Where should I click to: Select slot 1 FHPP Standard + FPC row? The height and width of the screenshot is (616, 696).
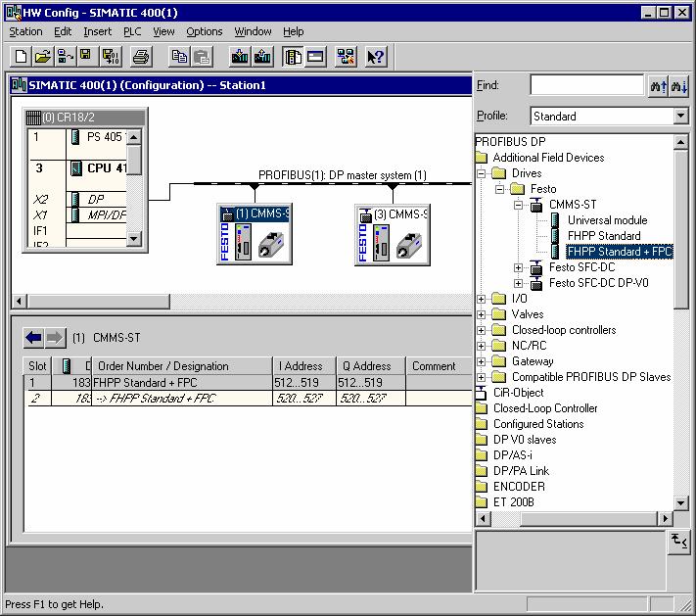point(248,382)
